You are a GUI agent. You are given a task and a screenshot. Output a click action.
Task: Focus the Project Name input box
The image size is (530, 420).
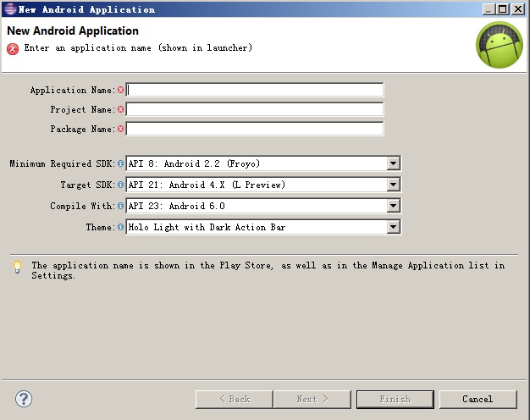click(255, 109)
